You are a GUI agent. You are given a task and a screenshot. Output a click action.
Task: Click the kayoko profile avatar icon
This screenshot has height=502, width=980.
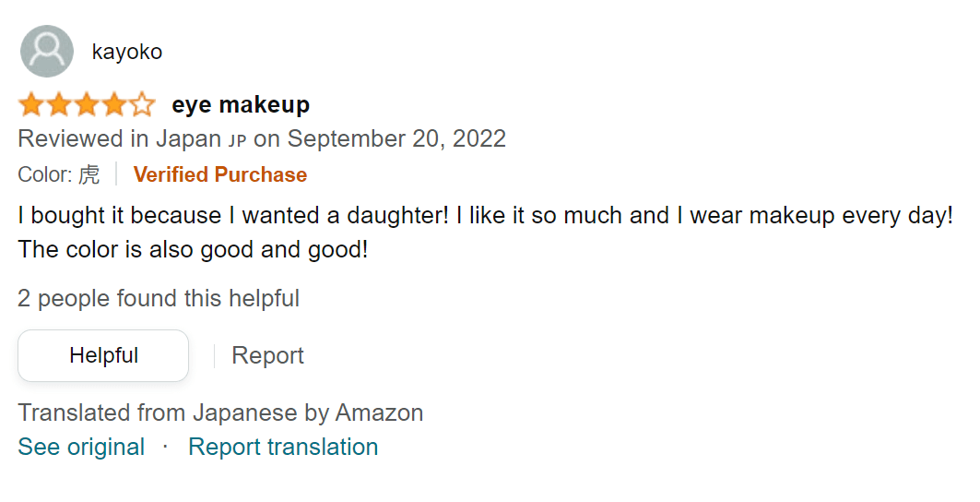pos(46,52)
